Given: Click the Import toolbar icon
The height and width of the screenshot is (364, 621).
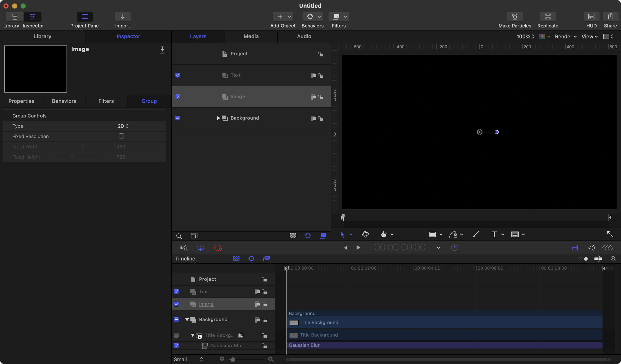Looking at the screenshot, I should pyautogui.click(x=122, y=17).
